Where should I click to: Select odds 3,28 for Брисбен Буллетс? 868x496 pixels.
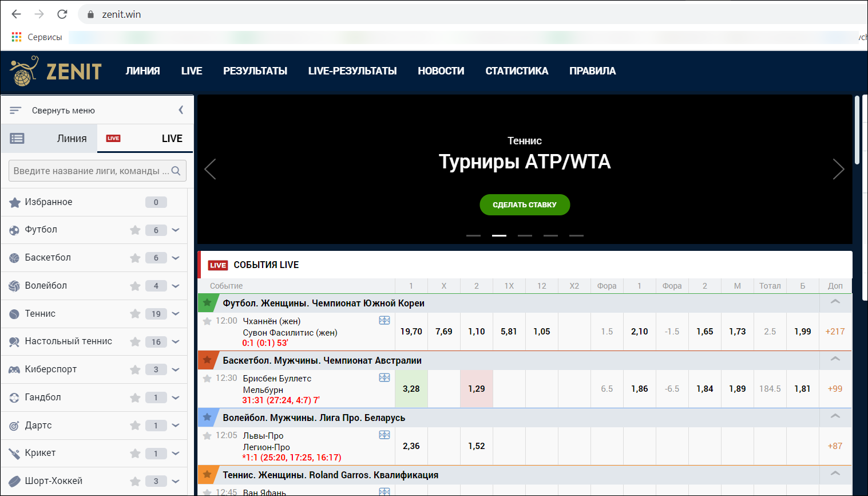pyautogui.click(x=411, y=389)
